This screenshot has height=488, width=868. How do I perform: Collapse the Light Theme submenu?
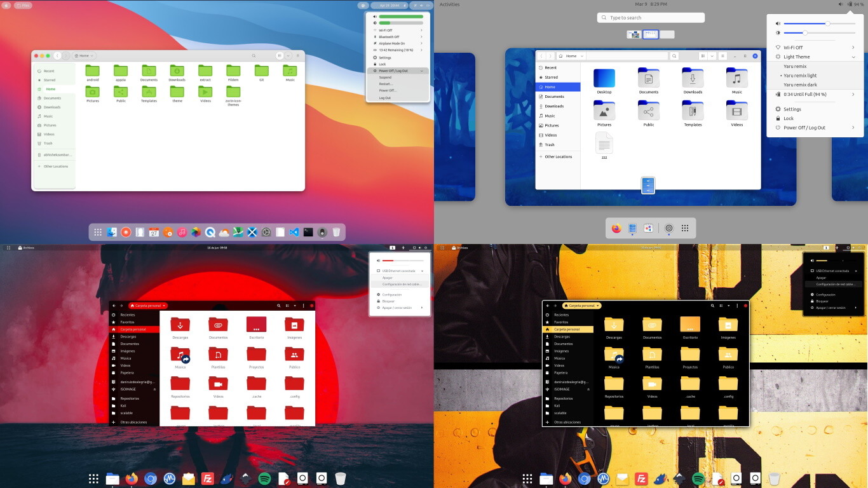click(815, 57)
